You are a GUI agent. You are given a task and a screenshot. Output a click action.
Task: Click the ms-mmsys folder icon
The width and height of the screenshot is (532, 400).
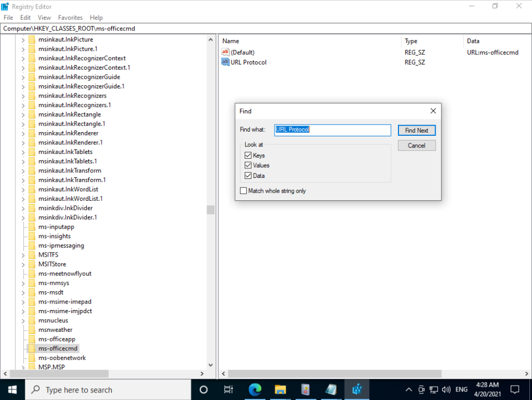(32, 283)
